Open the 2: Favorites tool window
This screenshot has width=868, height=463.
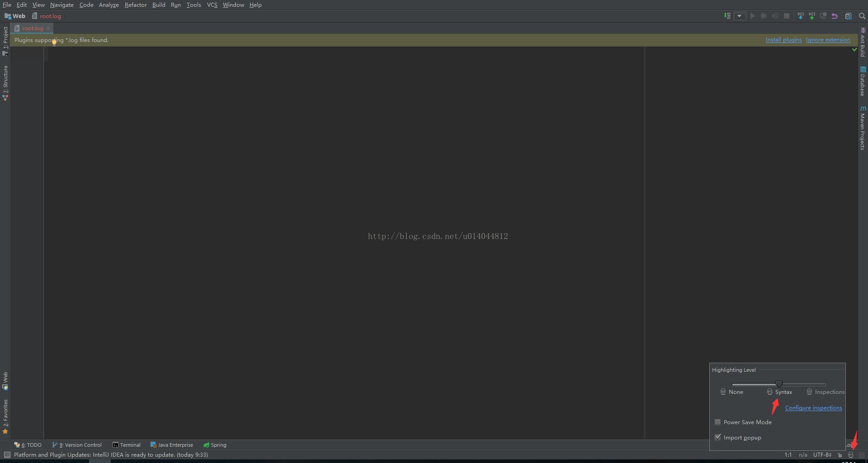click(x=5, y=416)
